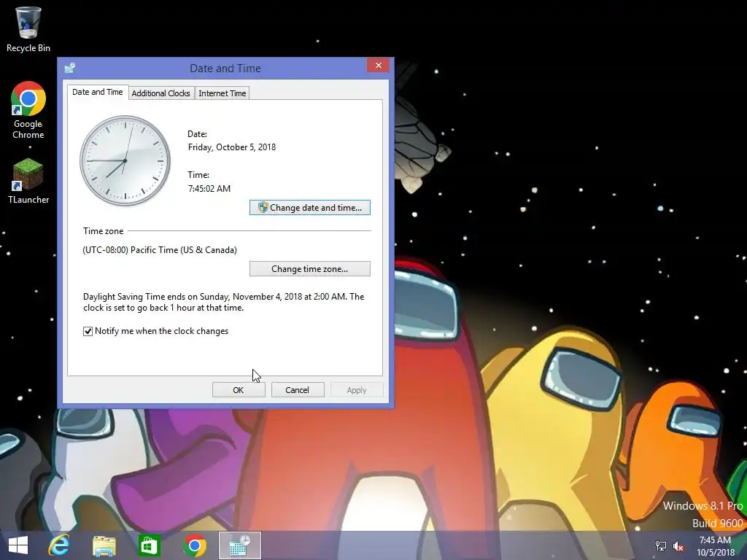Open the network tray icon
This screenshot has width=747, height=560.
point(660,545)
